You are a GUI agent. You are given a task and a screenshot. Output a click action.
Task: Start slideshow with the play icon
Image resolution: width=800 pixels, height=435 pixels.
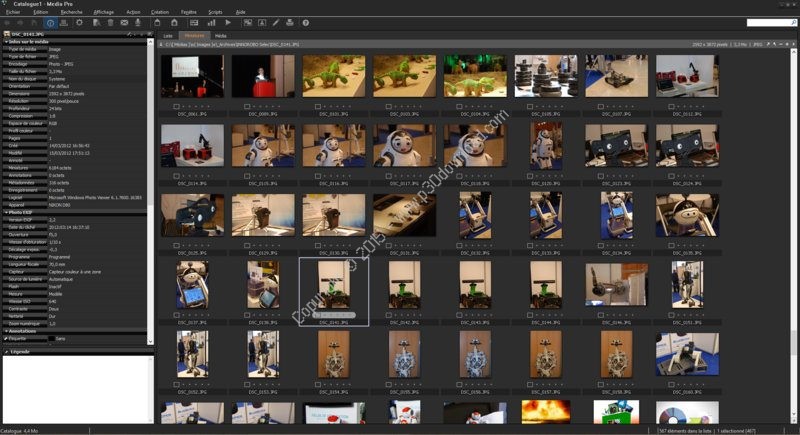pyautogui.click(x=228, y=23)
